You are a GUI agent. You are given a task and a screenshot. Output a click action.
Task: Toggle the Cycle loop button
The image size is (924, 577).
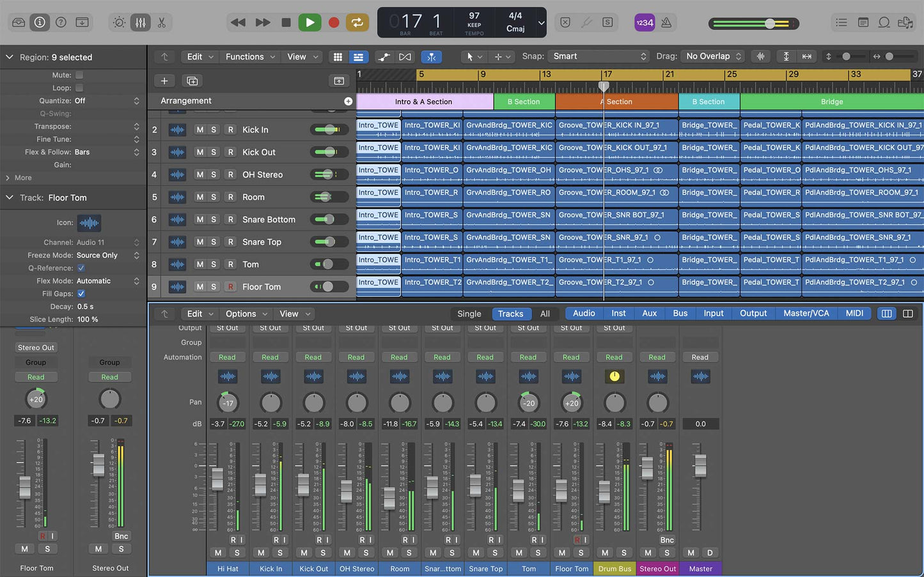click(x=357, y=22)
